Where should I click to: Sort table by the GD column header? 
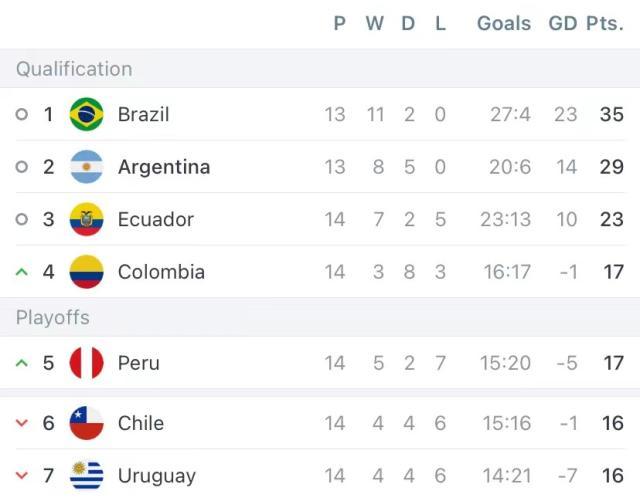(563, 23)
